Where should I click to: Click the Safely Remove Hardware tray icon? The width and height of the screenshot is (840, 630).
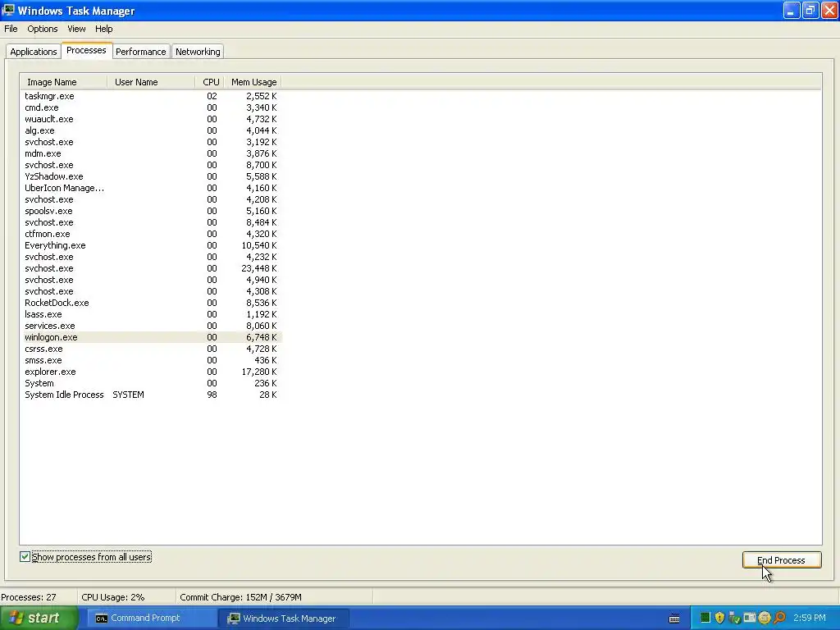(734, 618)
